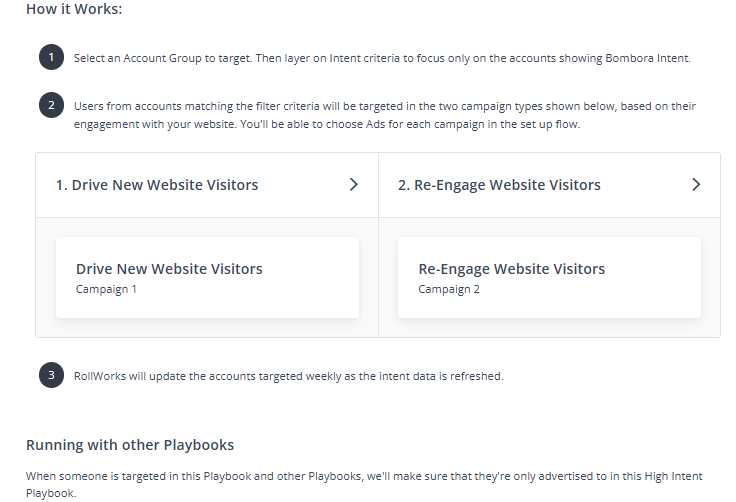Image resolution: width=736 pixels, height=502 pixels.
Task: Expand the Drive New Website Visitors chevron
Action: [x=353, y=185]
